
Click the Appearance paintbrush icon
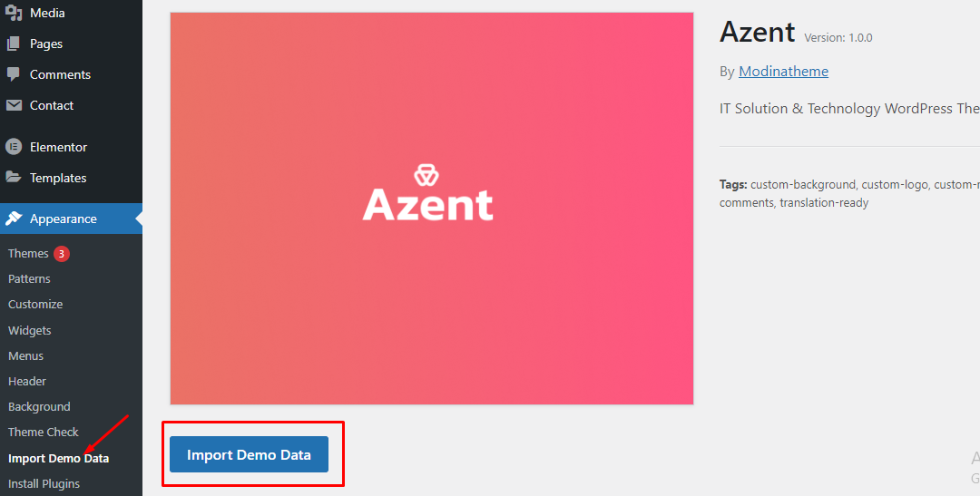click(14, 219)
